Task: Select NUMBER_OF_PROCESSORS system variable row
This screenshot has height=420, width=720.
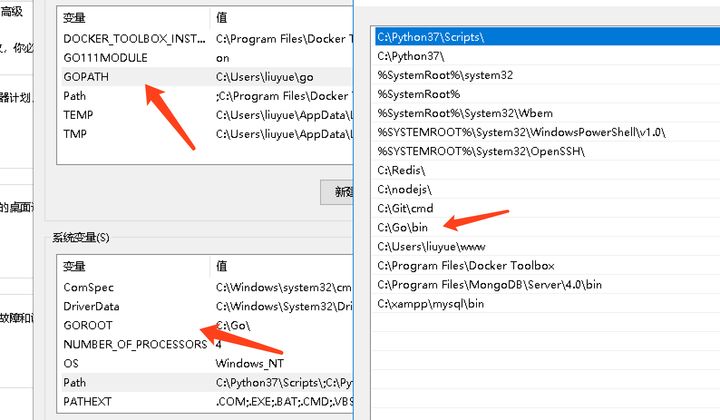Action: 205,344
